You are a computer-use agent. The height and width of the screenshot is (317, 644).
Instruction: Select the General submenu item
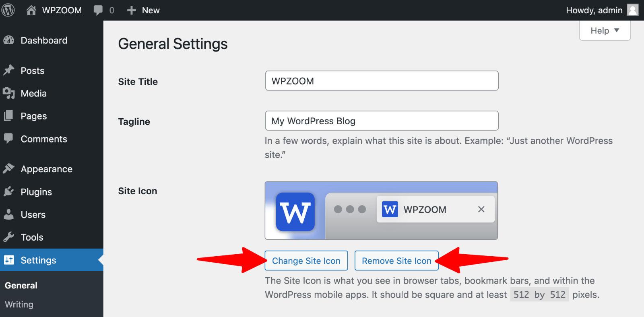[x=21, y=286]
